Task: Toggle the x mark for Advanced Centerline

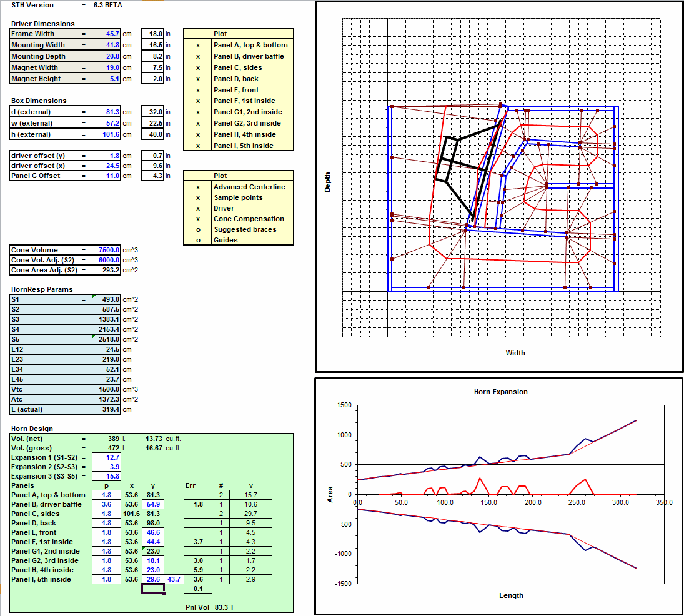Action: click(198, 187)
